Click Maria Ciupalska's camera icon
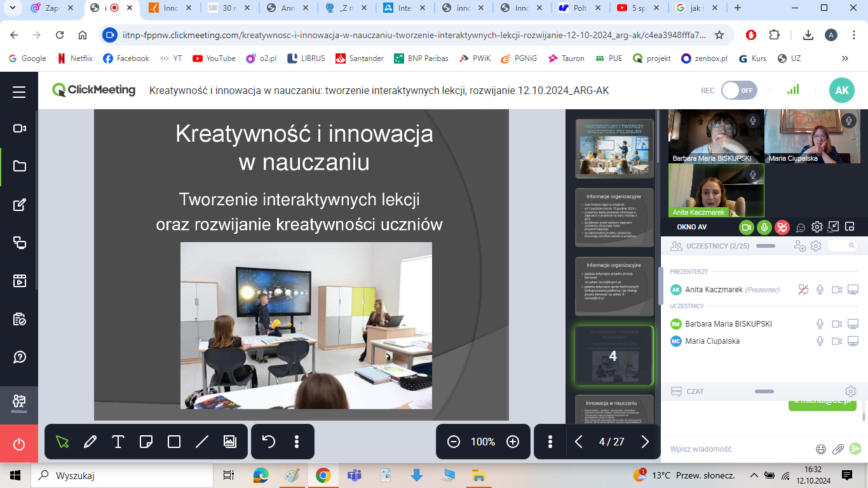Viewport: 868px width, 488px height. point(837,341)
